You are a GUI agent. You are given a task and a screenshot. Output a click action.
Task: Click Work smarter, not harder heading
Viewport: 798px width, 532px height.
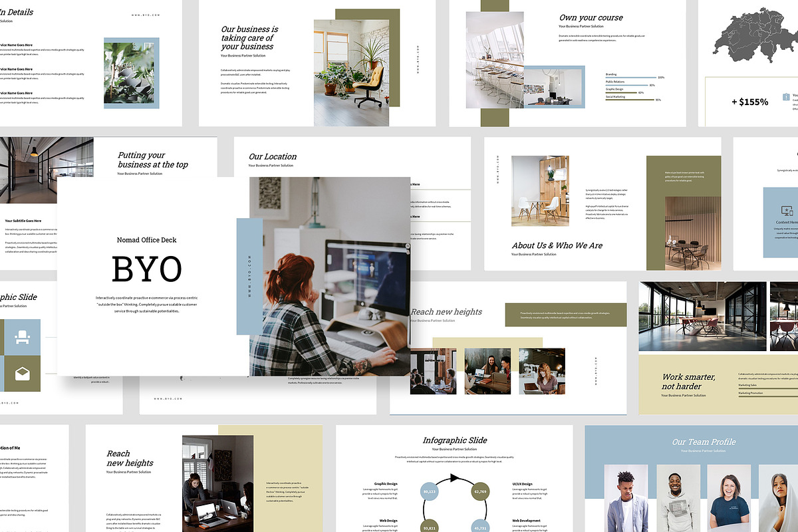[688, 381]
